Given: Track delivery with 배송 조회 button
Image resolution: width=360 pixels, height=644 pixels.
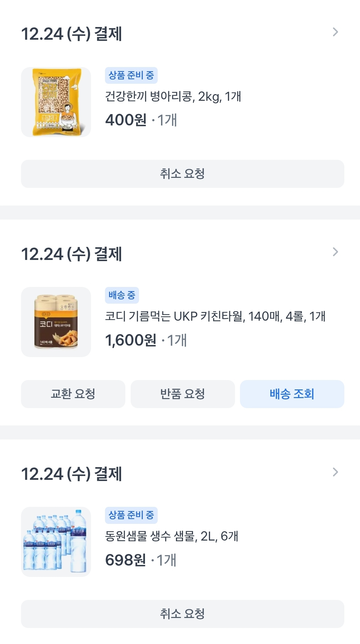Looking at the screenshot, I should pos(292,394).
